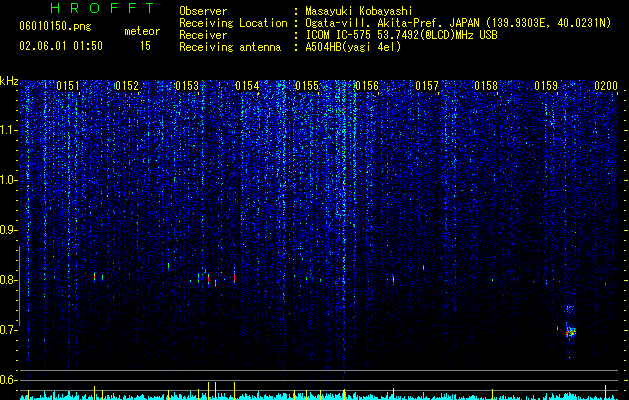Click the 'Observer' field label
629x400 pixels.
tap(203, 11)
